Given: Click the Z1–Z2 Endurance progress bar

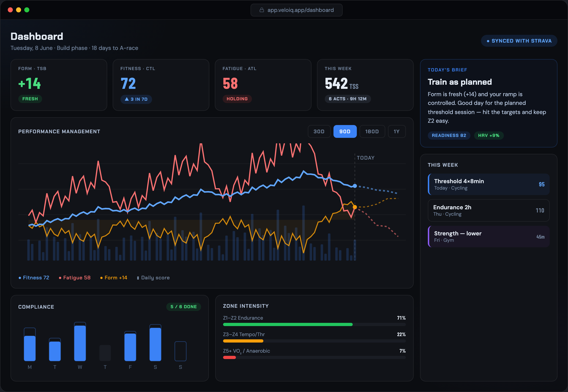Looking at the screenshot, I should pyautogui.click(x=314, y=325).
